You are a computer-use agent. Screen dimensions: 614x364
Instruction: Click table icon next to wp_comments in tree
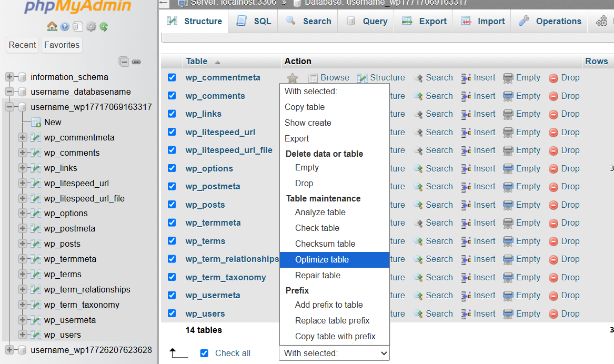(36, 153)
